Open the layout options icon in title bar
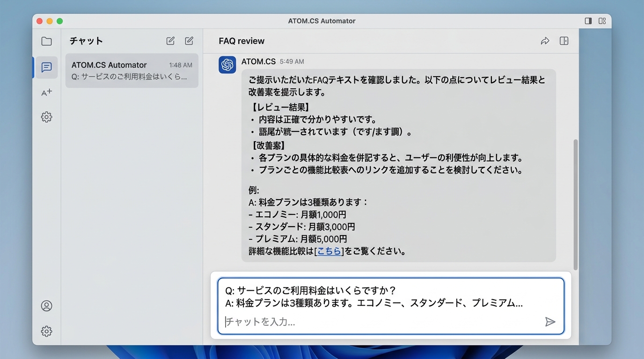 tap(602, 21)
